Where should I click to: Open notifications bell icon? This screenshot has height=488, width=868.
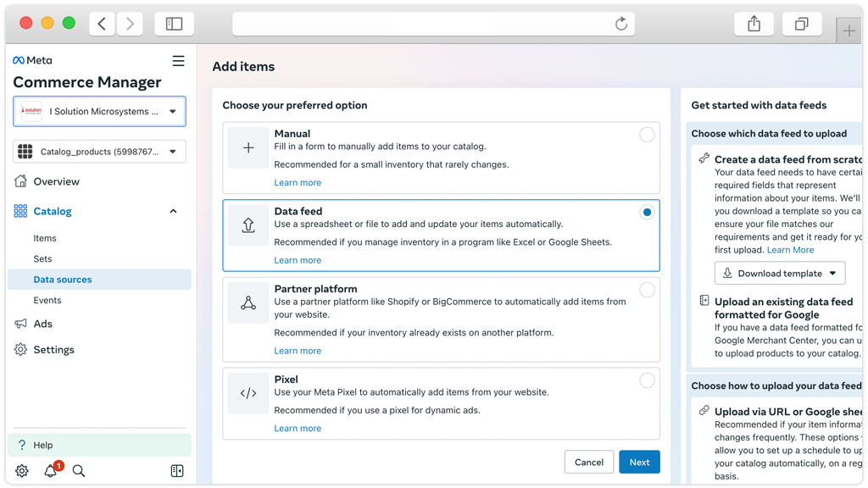pos(51,471)
